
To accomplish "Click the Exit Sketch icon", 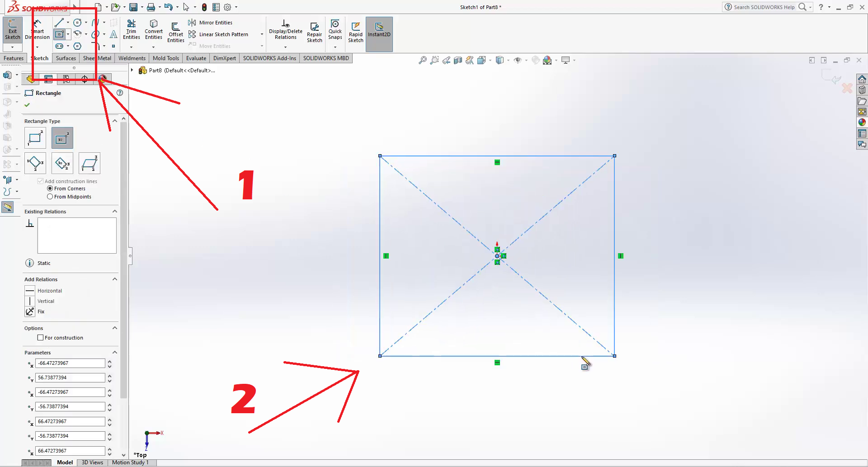I will click(13, 30).
